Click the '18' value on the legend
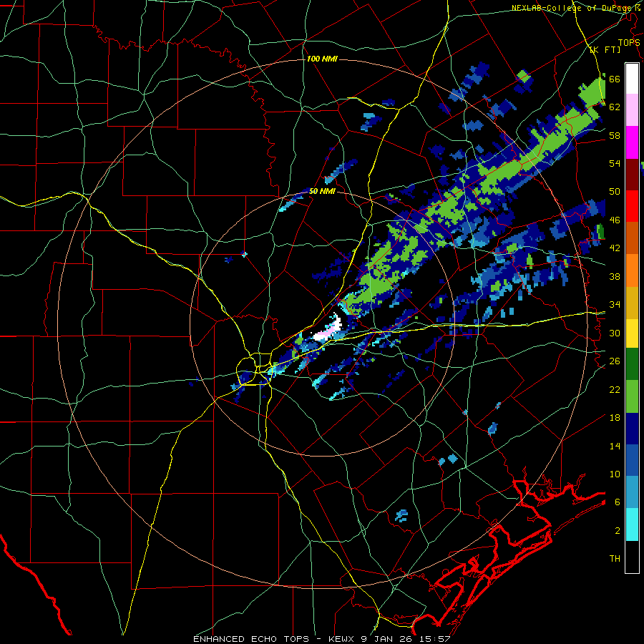 615,418
